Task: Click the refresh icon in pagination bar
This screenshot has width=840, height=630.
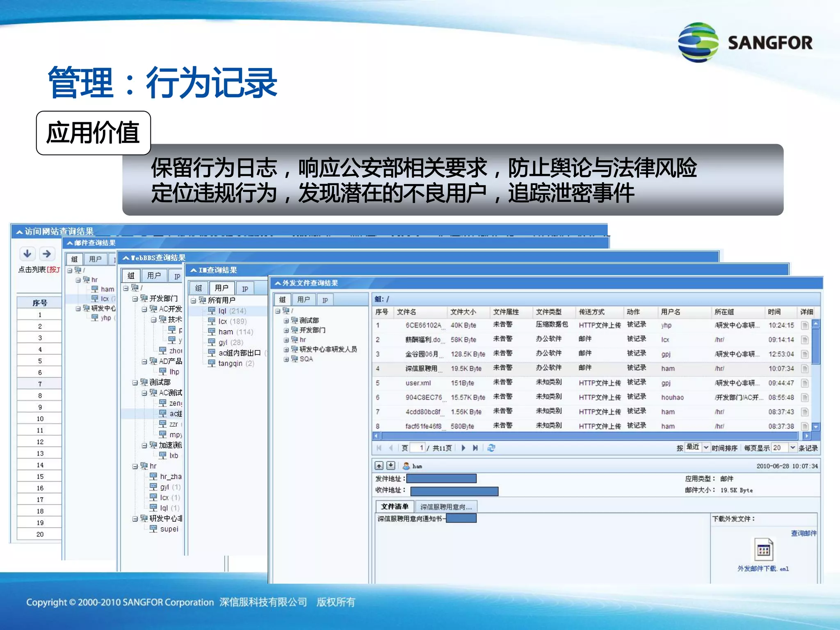Action: [x=491, y=448]
